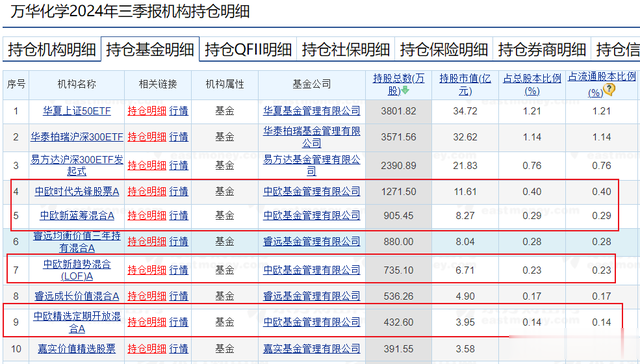This screenshot has width=640, height=364.
Task: Open the 持仓券商明细 tab
Action: click(x=542, y=49)
